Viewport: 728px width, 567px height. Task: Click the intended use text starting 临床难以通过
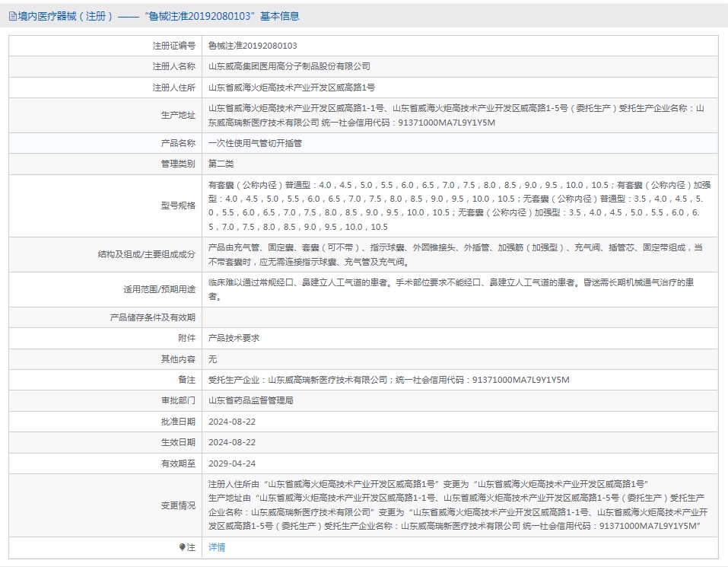pyautogui.click(x=451, y=289)
